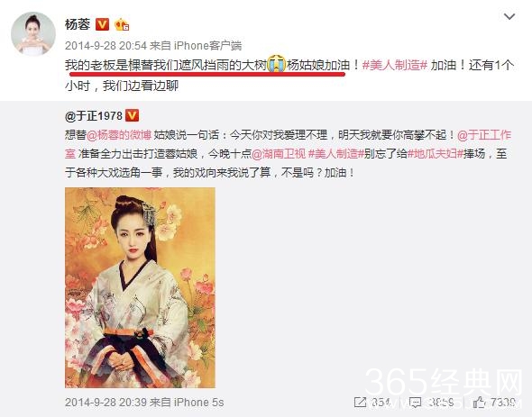Screen dimensions: 532x417
Task: Click the orange verified V badge beside 杨蓉
Action: point(102,24)
